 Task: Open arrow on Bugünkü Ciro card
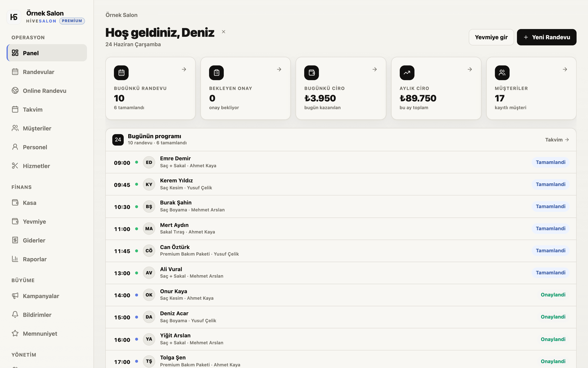click(375, 69)
